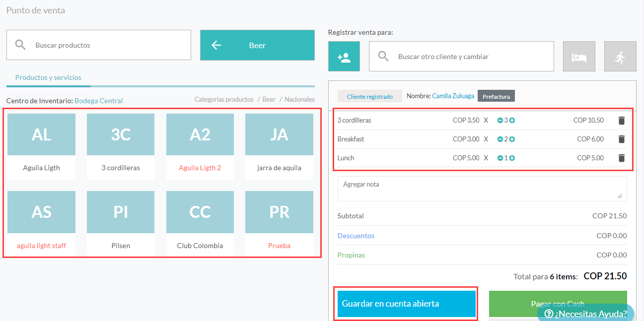
Task: Click the running person walk-in icon
Action: point(620,57)
